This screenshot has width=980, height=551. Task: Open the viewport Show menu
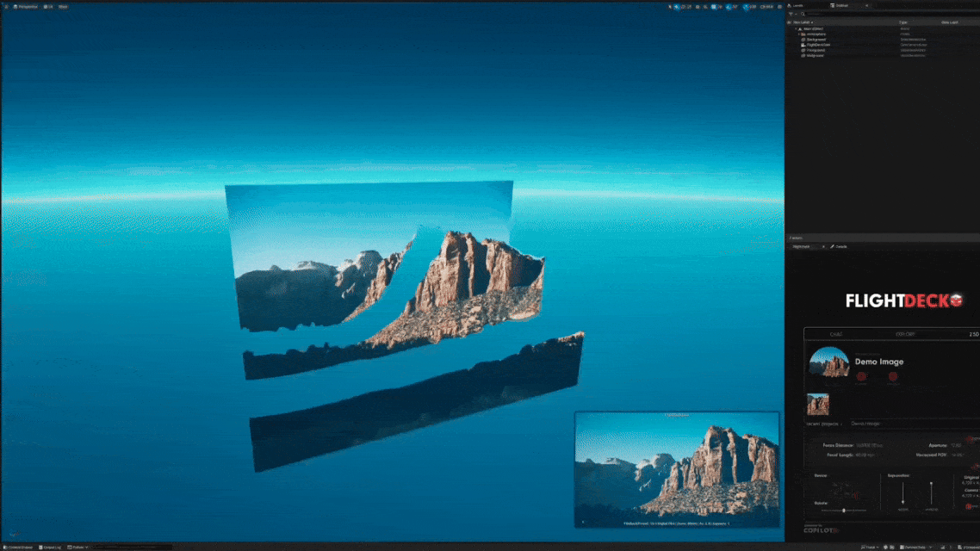tap(63, 6)
